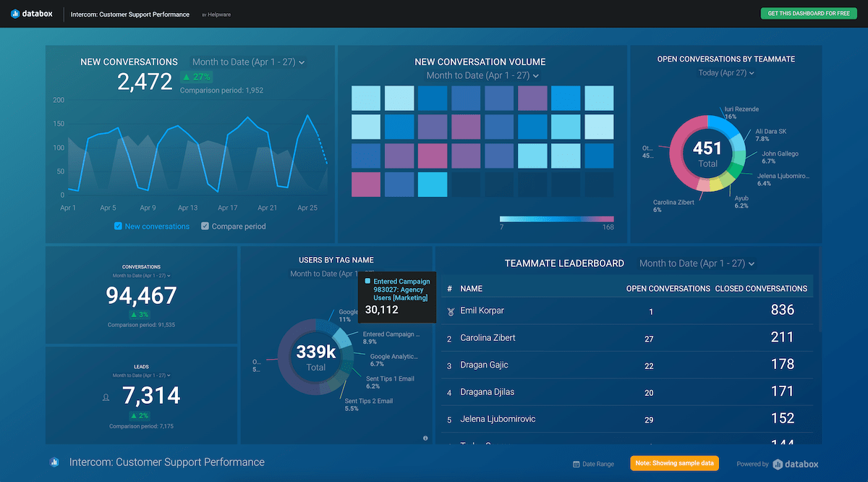Viewport: 868px width, 482px height.
Task: Select Carolina Zibert in the leaderboard table
Action: 488,338
